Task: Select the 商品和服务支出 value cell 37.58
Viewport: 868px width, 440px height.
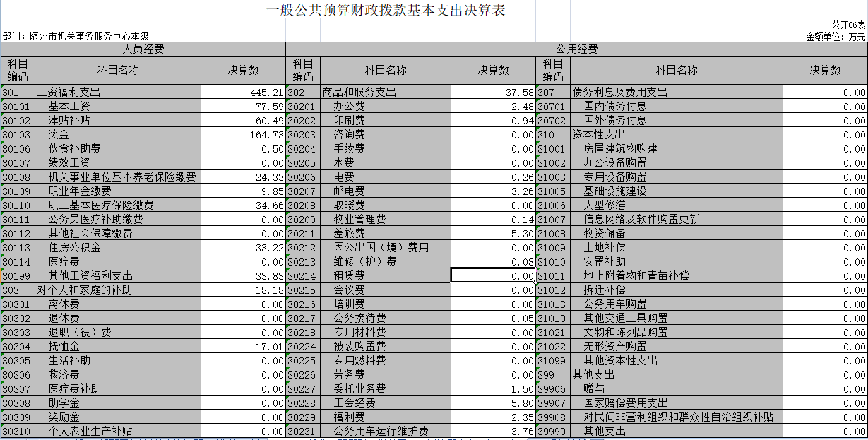Action: 493,93
